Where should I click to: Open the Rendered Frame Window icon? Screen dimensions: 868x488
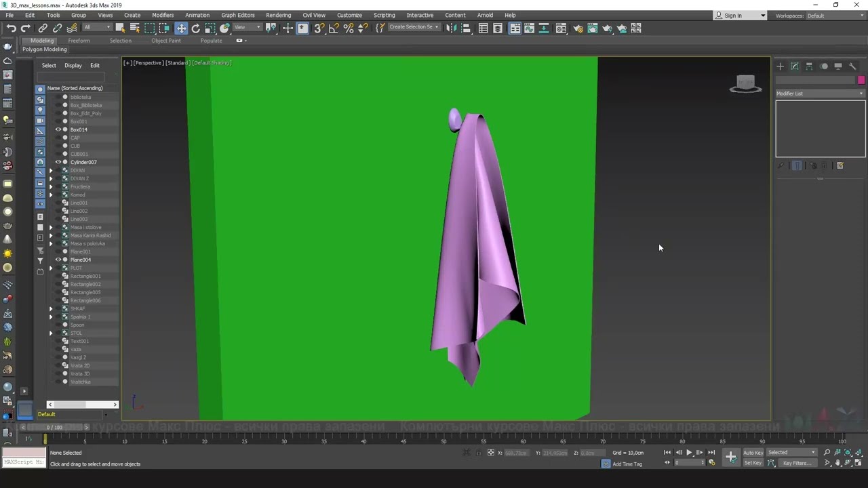[592, 28]
